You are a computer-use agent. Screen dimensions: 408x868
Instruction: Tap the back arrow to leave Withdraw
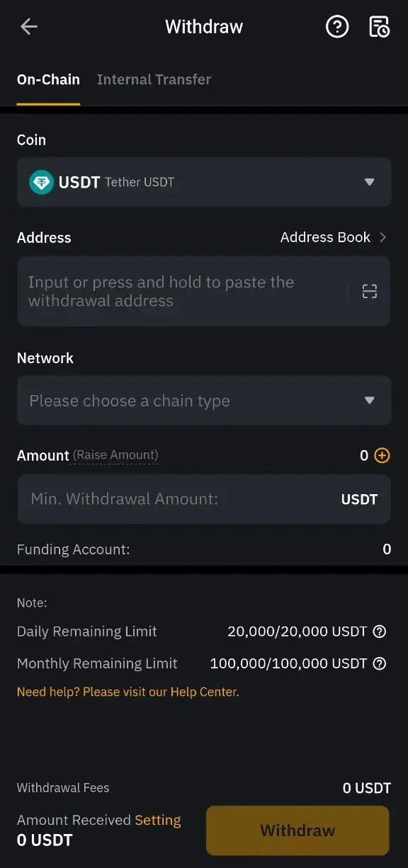(28, 26)
